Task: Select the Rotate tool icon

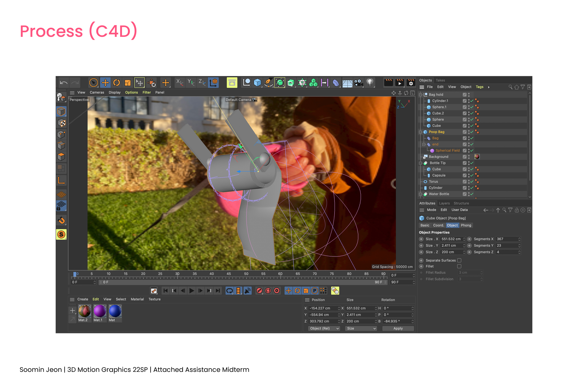Action: (117, 83)
